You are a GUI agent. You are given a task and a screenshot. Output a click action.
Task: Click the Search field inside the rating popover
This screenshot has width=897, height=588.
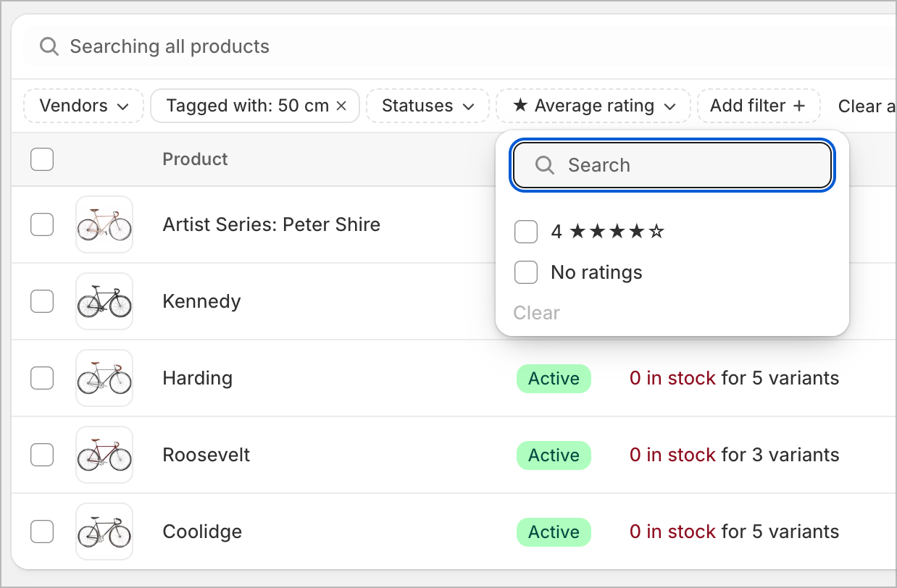click(x=671, y=165)
